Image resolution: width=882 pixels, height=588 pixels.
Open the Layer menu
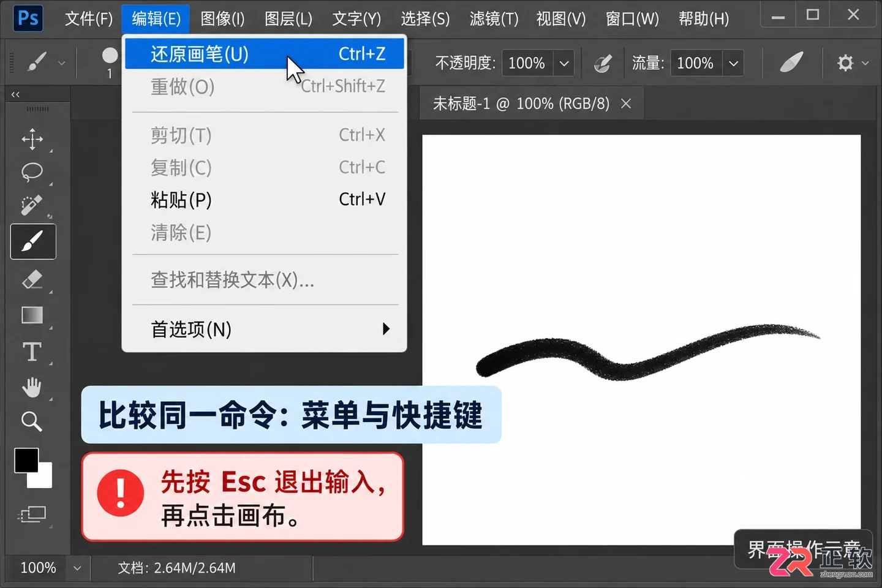(x=288, y=19)
